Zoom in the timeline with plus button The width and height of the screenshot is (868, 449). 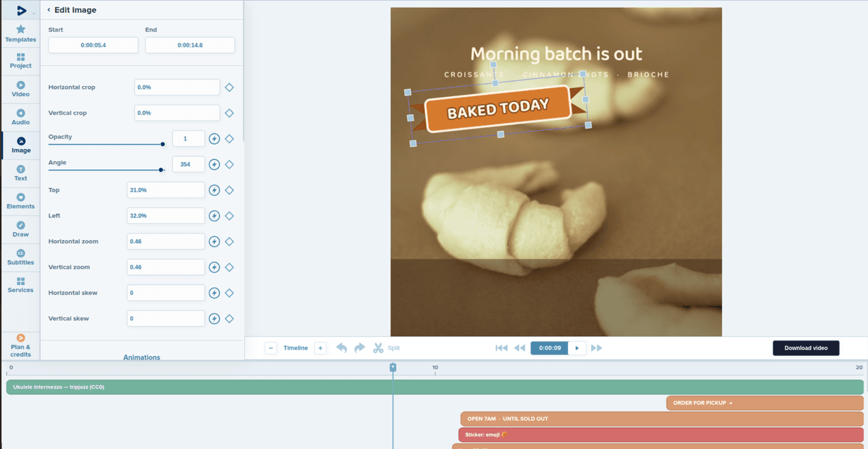coord(320,348)
